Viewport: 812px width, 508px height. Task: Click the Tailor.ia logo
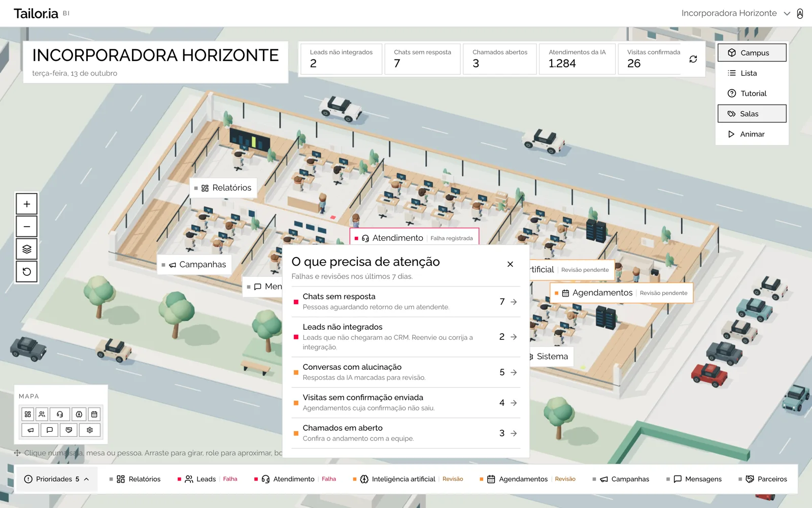pos(37,14)
